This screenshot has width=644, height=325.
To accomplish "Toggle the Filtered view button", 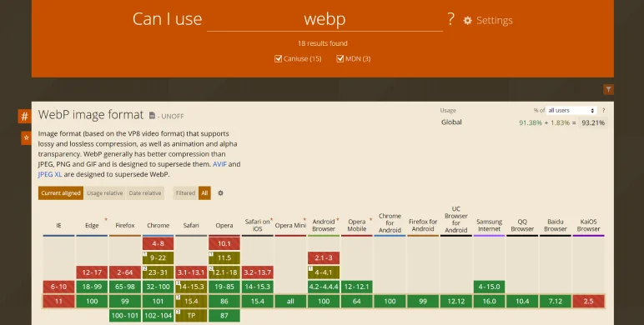I will tap(185, 192).
